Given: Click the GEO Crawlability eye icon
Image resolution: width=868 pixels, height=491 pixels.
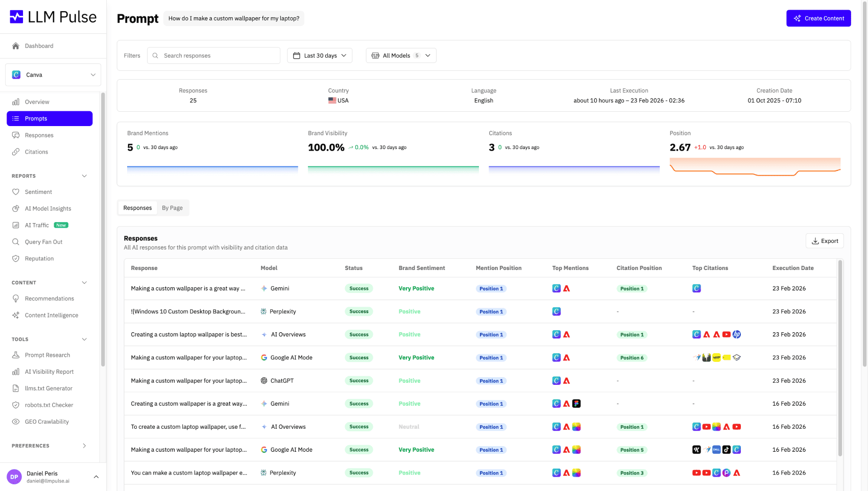Looking at the screenshot, I should 16,422.
